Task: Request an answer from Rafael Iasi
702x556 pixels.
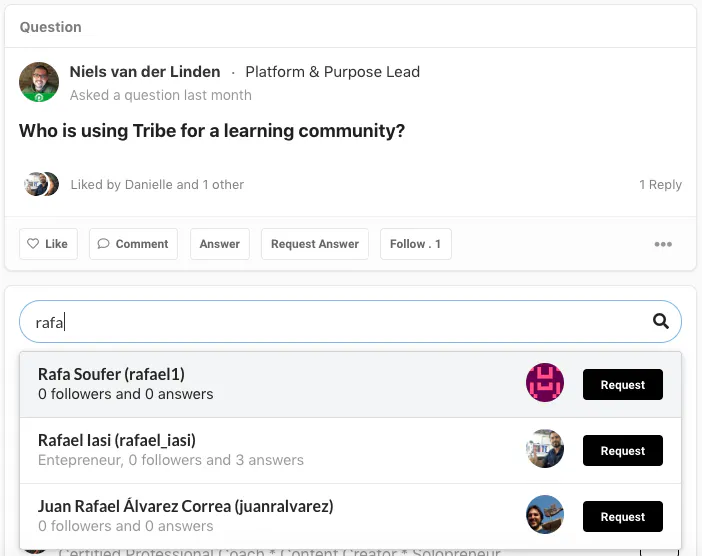Action: point(622,451)
